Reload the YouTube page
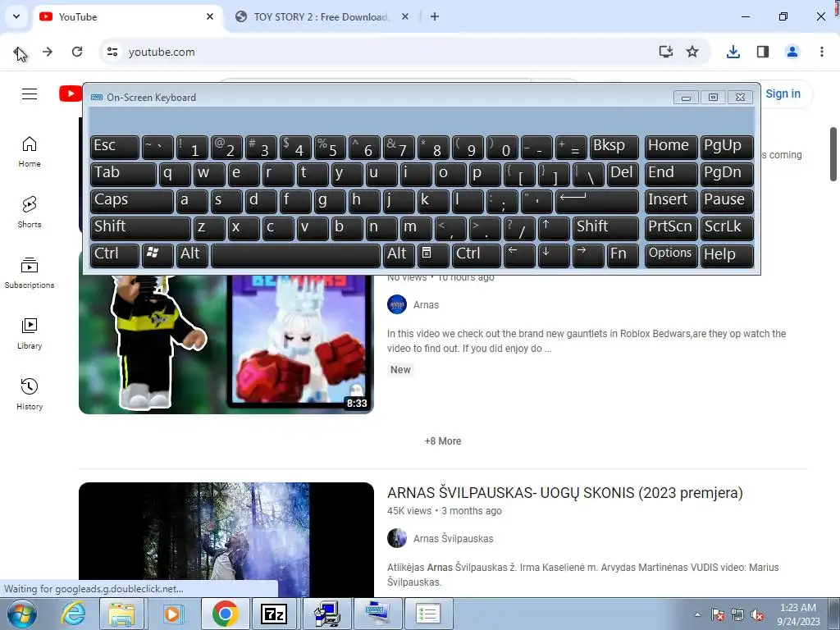Viewport: 840px width, 630px height. click(77, 52)
